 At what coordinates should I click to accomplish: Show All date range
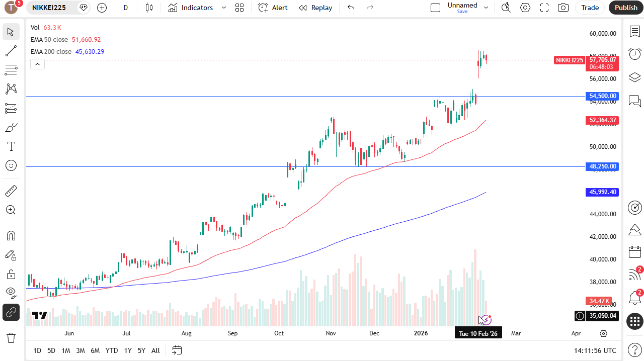click(155, 350)
